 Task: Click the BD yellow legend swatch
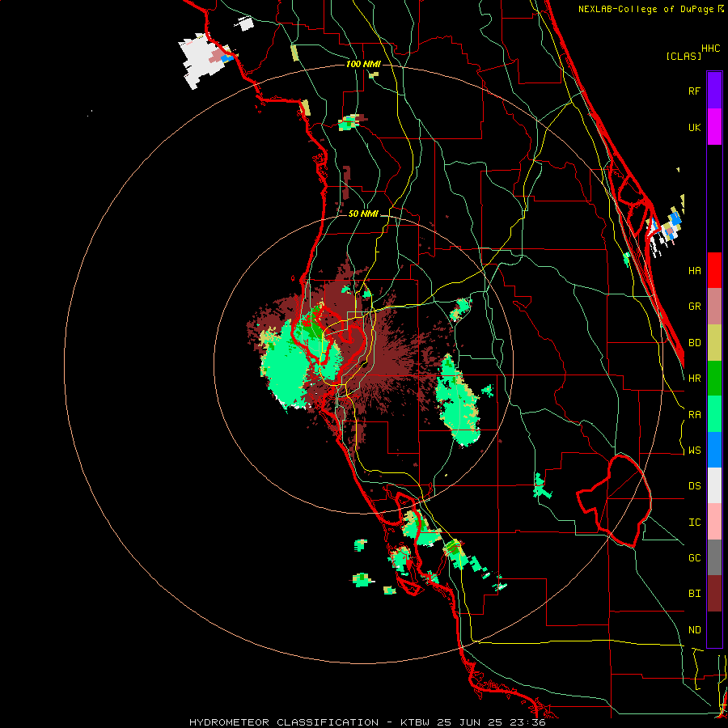click(714, 343)
